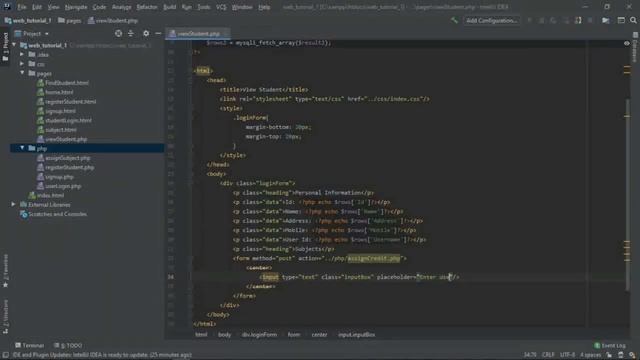Select the viewStudent.php editor tab
Screen dimensions: 640x360
[198, 33]
